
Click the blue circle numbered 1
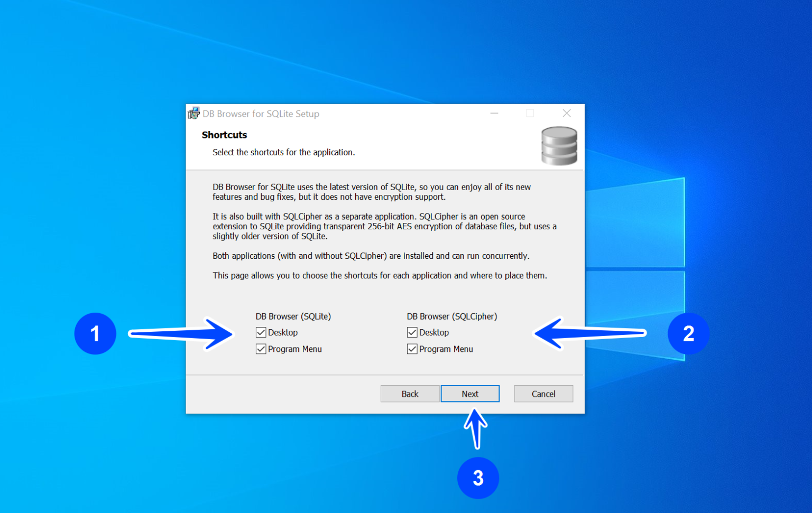[x=95, y=333]
